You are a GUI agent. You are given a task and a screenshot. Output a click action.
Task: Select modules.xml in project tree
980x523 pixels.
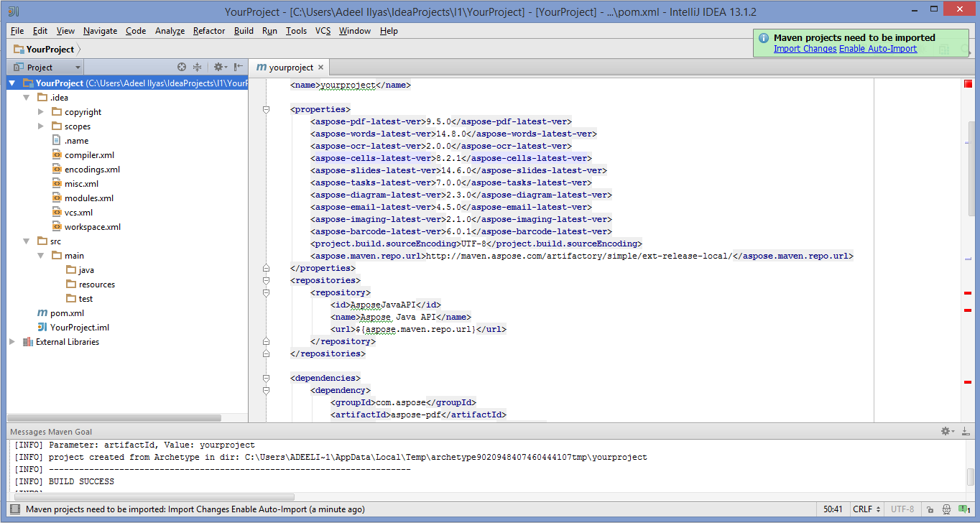(88, 198)
